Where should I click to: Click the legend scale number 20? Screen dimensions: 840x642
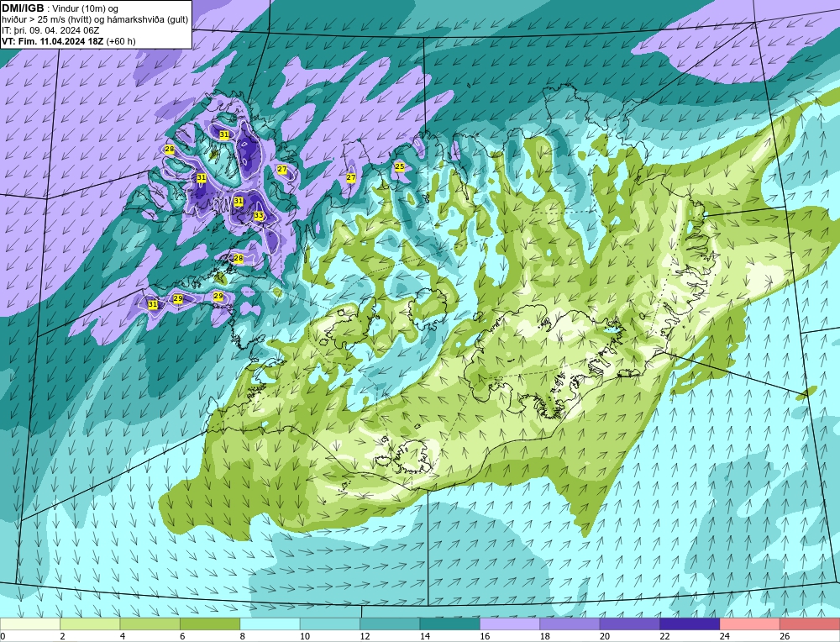[x=605, y=637]
